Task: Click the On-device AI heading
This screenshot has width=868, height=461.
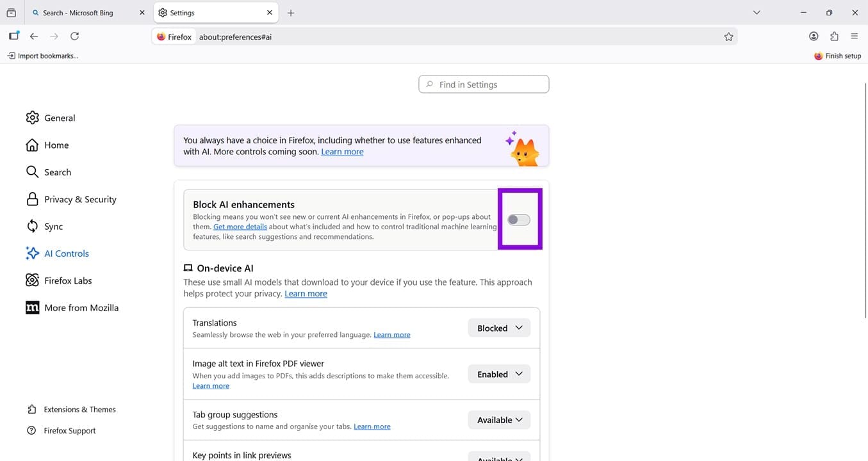Action: [225, 268]
